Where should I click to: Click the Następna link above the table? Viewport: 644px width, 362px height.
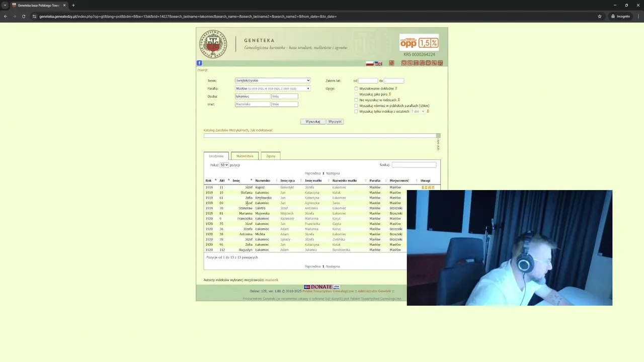click(x=333, y=173)
